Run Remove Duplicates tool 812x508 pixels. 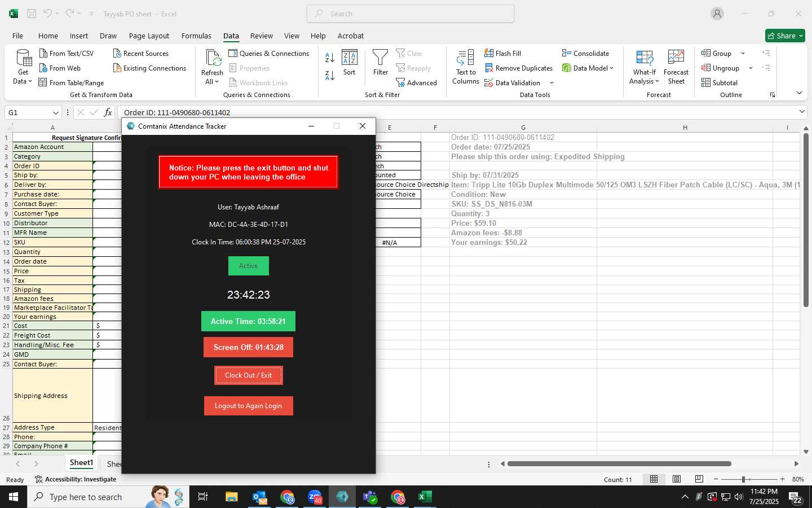[x=519, y=68]
